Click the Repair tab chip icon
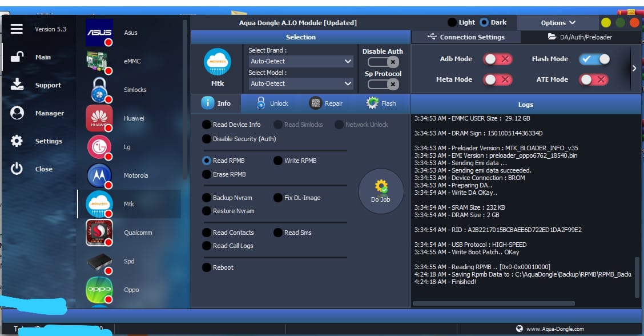Viewport: 644px width, 336px height. tap(315, 103)
